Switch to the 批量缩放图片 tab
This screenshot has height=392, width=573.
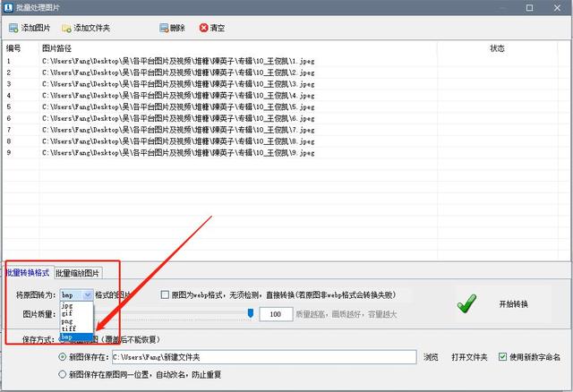78,273
